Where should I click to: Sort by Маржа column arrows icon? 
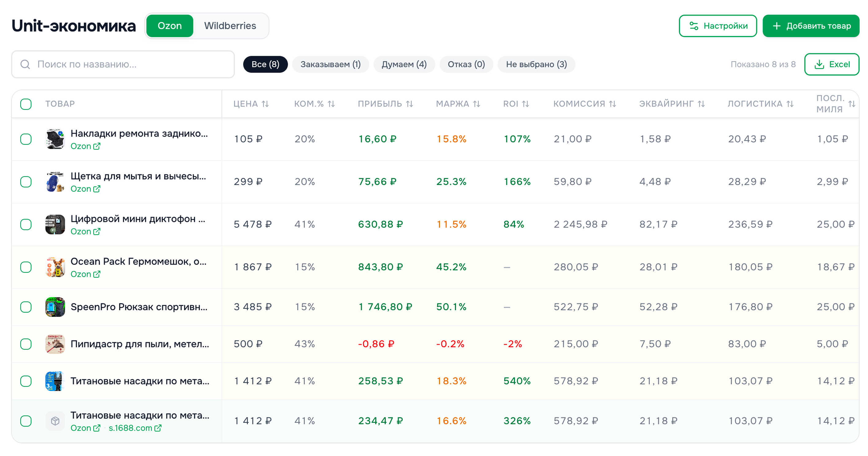pyautogui.click(x=476, y=104)
